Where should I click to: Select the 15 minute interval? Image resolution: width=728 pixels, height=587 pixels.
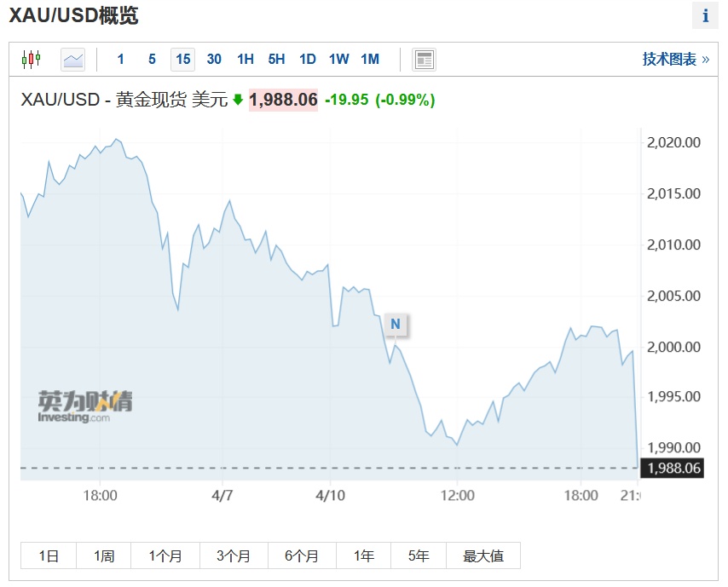(x=183, y=60)
